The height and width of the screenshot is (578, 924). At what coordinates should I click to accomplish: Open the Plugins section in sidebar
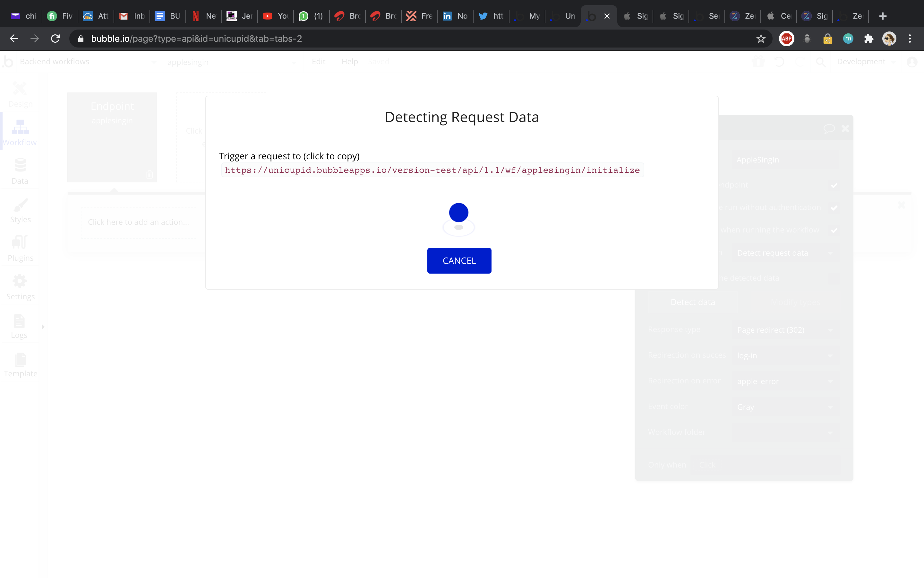(x=20, y=249)
